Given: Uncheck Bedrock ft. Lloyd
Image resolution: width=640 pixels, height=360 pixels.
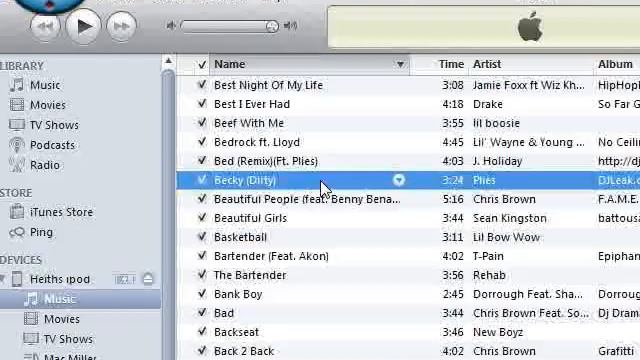Looking at the screenshot, I should click(x=202, y=142).
